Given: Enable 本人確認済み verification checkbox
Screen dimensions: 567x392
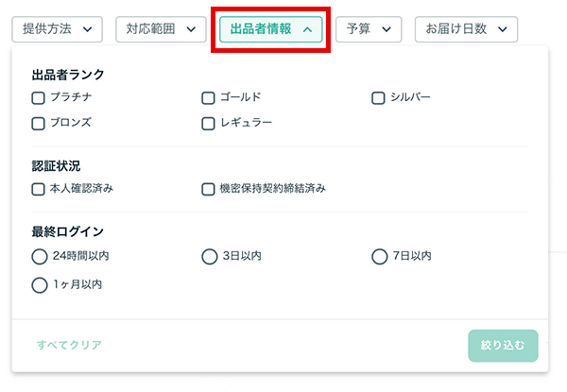Looking at the screenshot, I should pyautogui.click(x=39, y=189).
